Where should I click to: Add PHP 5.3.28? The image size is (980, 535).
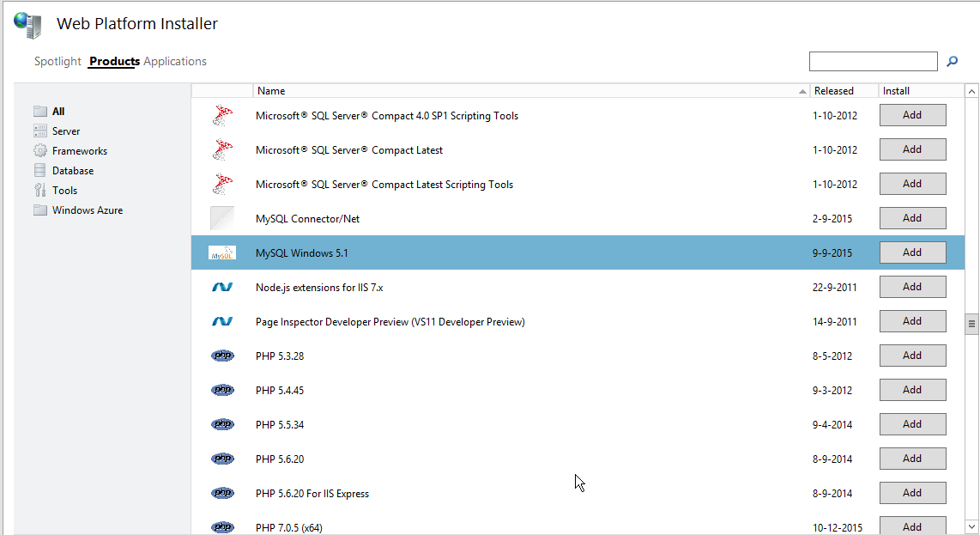click(912, 356)
